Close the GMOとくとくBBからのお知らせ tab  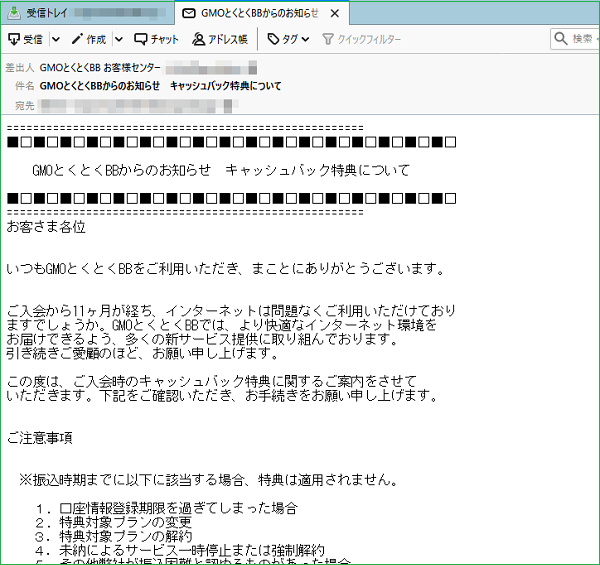334,14
